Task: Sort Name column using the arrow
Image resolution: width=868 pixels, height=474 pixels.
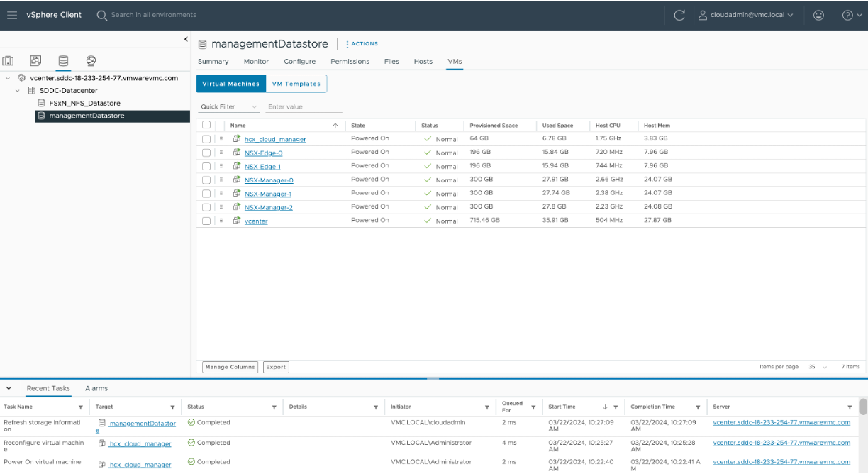Action: (x=335, y=126)
